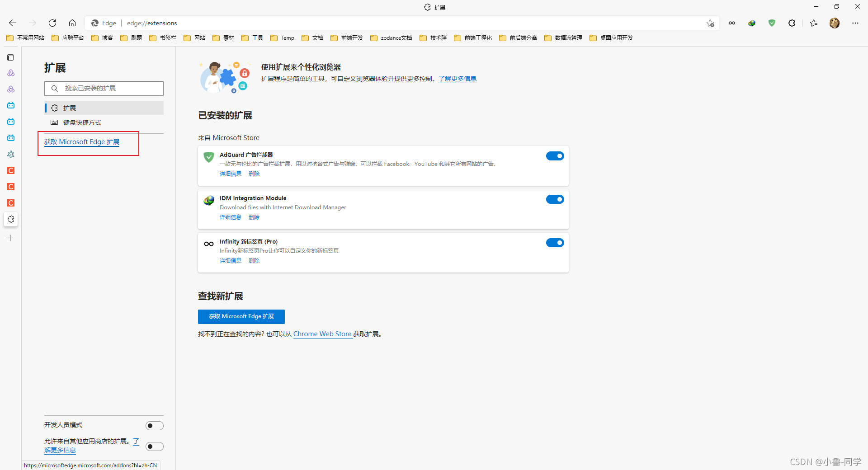
Task: Click the AdGuard shield icon in list
Action: coord(209,157)
